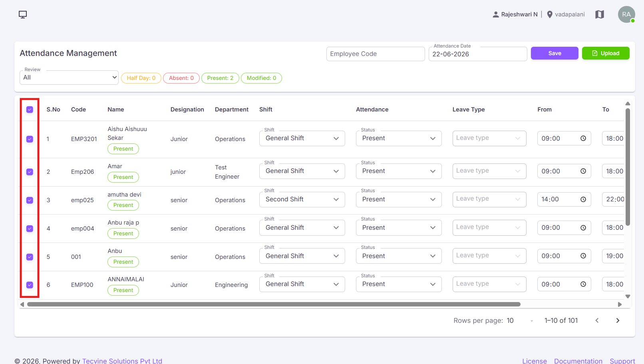644x364 pixels.
Task: Open the map icon beside vadapalani
Action: click(600, 14)
